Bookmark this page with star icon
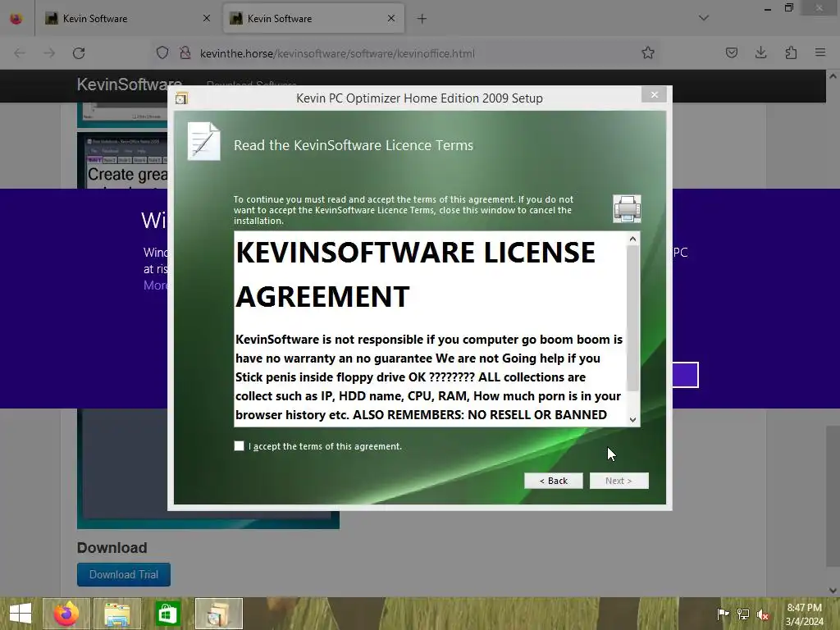840x630 pixels. pyautogui.click(x=648, y=52)
